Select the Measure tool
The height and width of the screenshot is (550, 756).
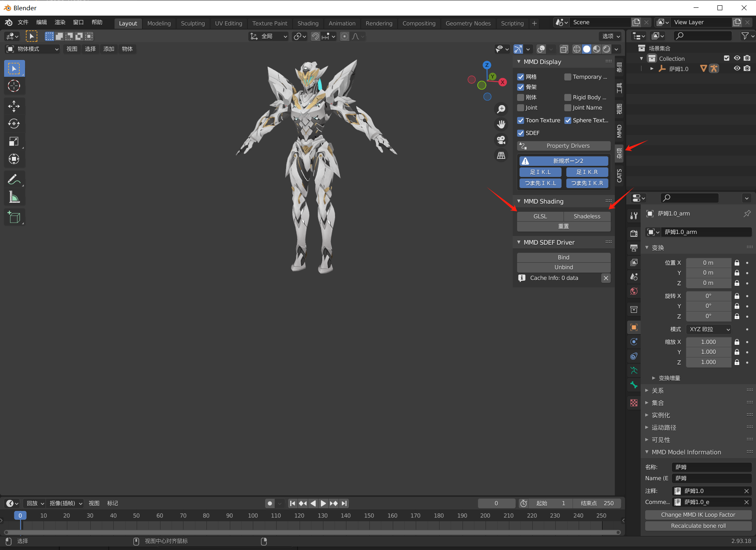click(14, 197)
